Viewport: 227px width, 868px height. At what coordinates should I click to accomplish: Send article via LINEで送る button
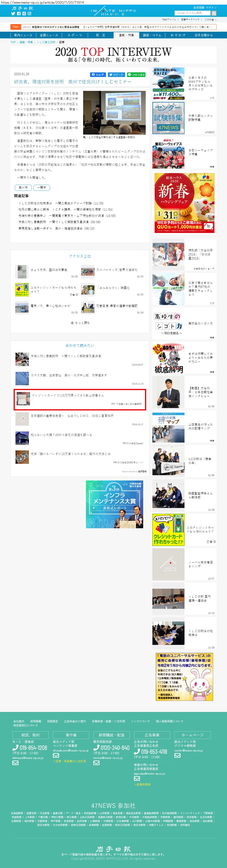pos(136,75)
